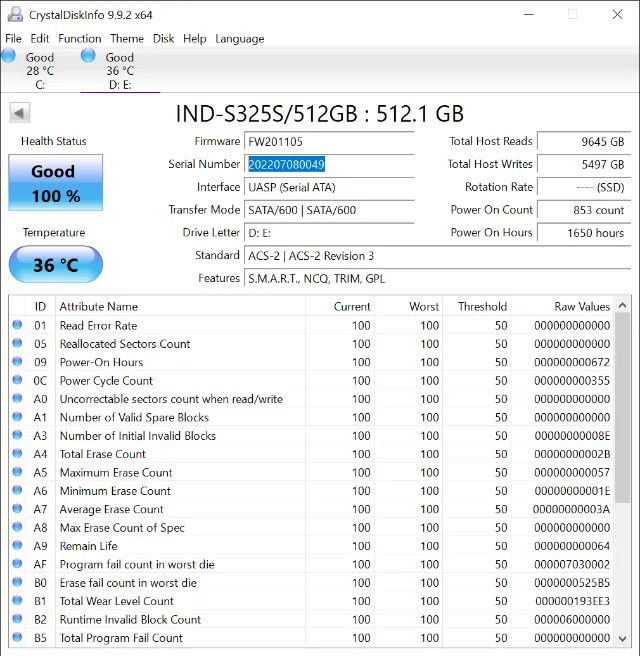Click raw value 000000193EE3 of Total Wear Level
The width and height of the screenshot is (640, 656).
tap(572, 601)
